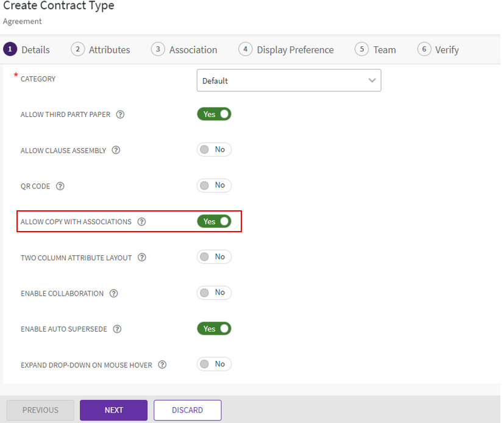The width and height of the screenshot is (504, 423).
Task: Open the QR Code help tooltip icon
Action: (x=60, y=187)
